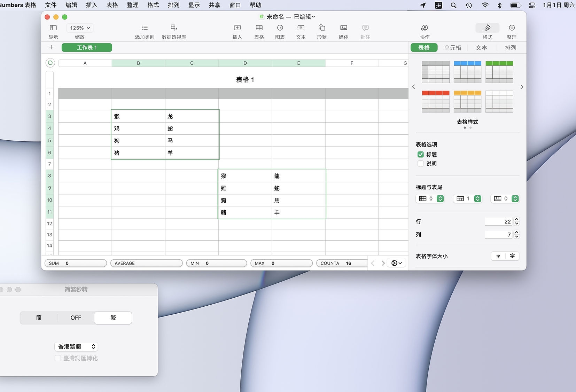
Task: Uncheck the 标题 table option
Action: tap(421, 155)
